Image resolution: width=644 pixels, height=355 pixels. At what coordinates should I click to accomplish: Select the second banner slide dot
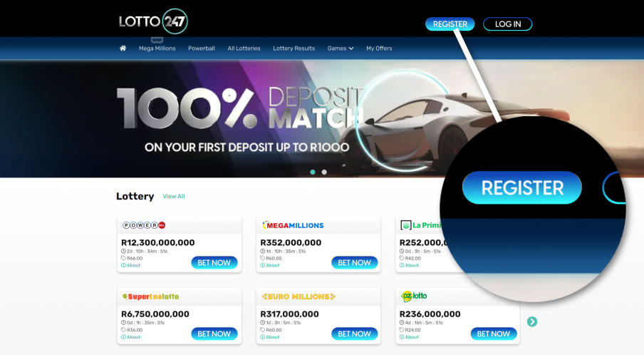pyautogui.click(x=324, y=173)
